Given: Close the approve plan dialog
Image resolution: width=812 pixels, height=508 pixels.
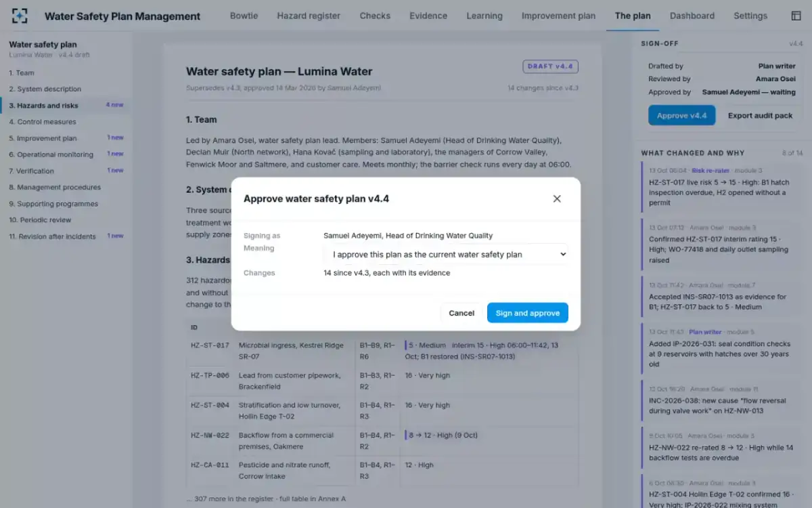Looking at the screenshot, I should click(557, 198).
